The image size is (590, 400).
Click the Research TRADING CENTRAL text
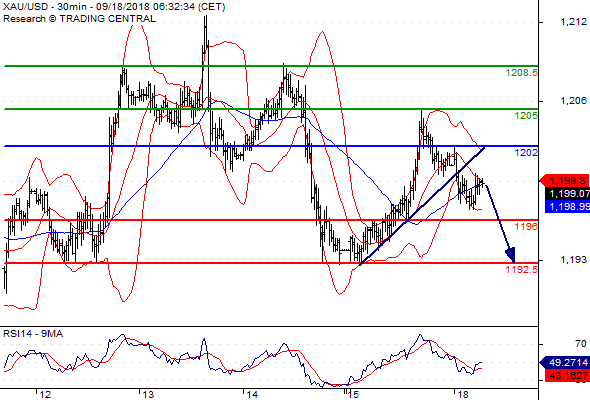click(79, 19)
